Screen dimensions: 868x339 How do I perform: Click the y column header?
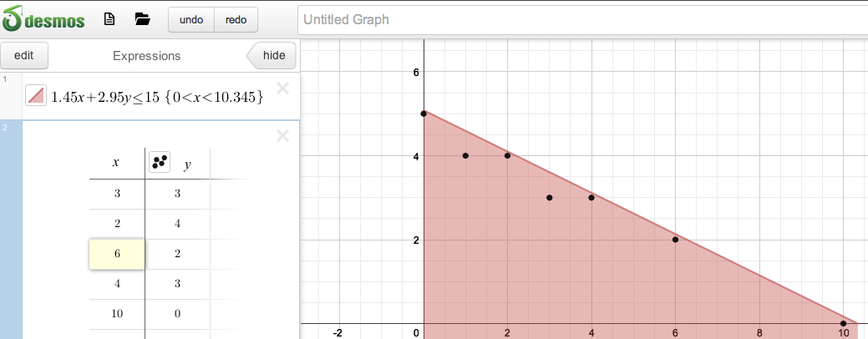pos(187,164)
